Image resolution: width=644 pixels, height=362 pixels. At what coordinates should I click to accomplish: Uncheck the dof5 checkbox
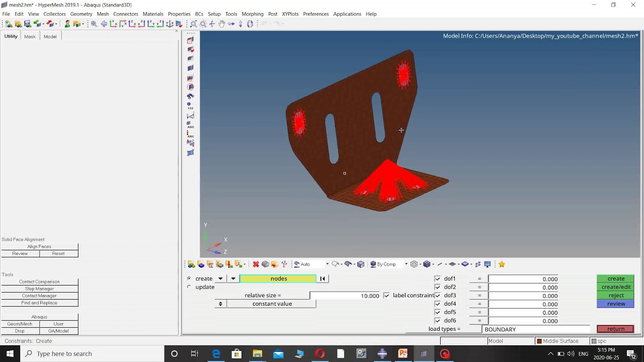pos(437,312)
